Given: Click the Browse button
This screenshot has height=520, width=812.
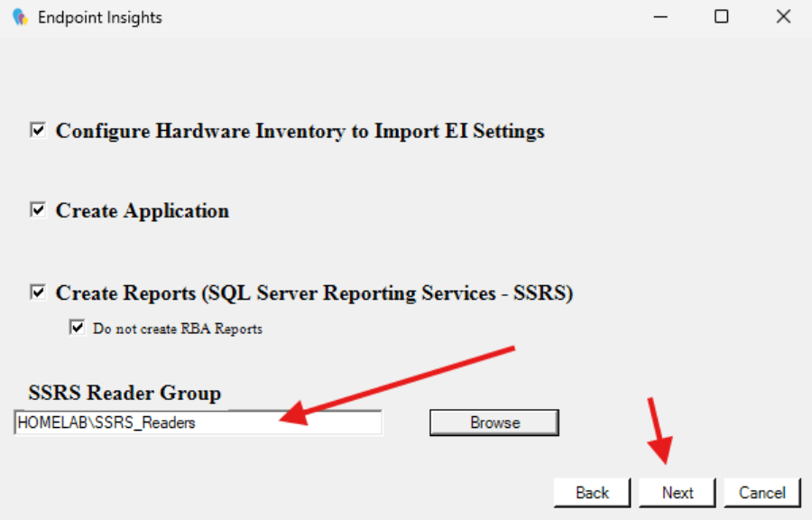Looking at the screenshot, I should point(494,422).
